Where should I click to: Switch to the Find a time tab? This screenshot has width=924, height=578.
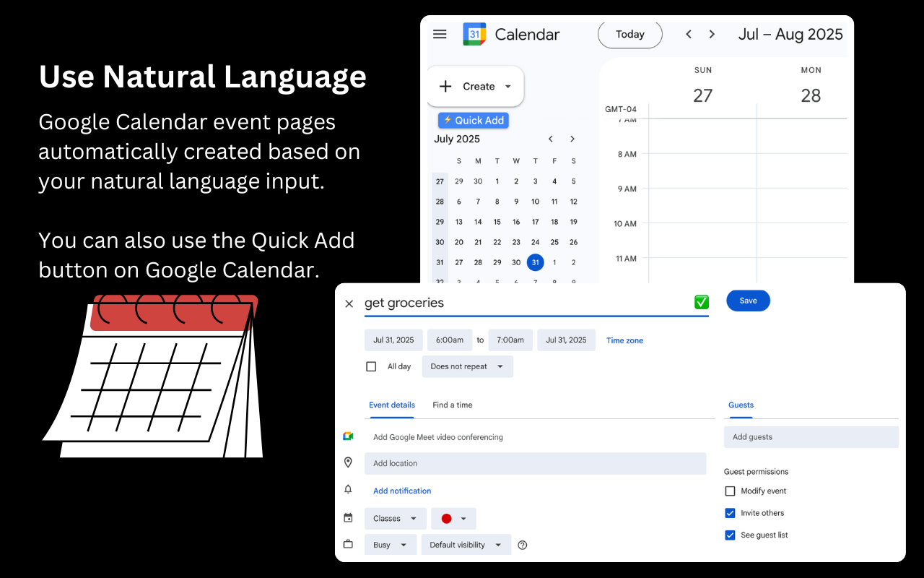[x=453, y=405]
